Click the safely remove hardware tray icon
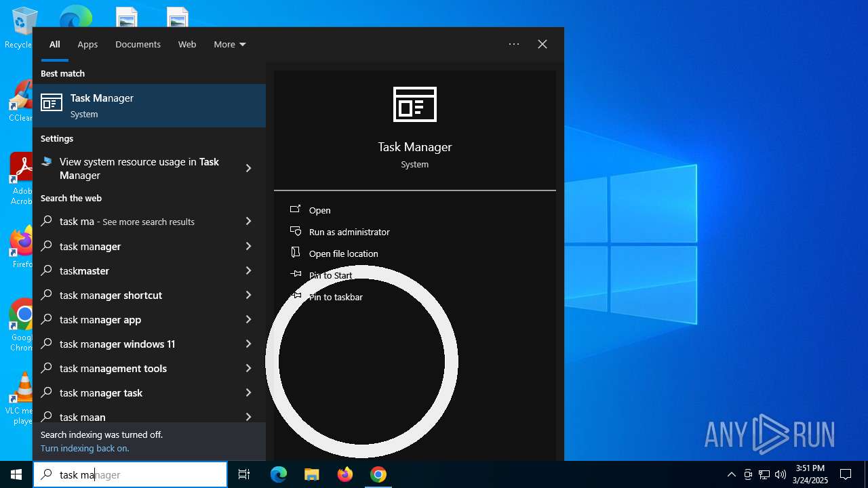Image resolution: width=868 pixels, height=488 pixels. tap(748, 474)
